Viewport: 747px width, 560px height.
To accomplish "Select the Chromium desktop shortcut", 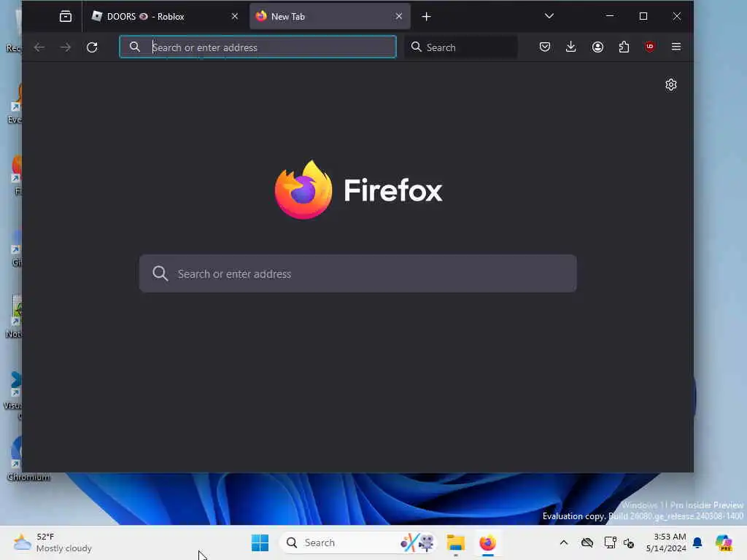I will (x=28, y=458).
